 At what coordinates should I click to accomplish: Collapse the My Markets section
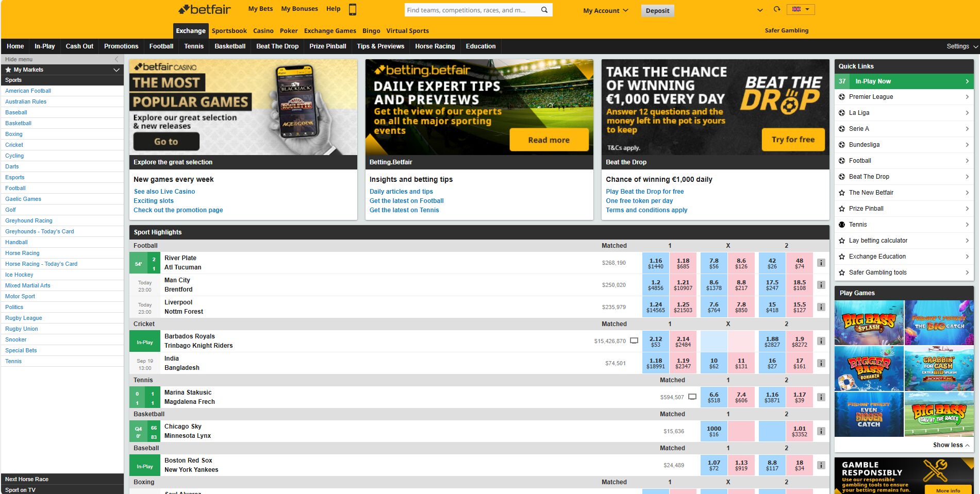pyautogui.click(x=117, y=70)
